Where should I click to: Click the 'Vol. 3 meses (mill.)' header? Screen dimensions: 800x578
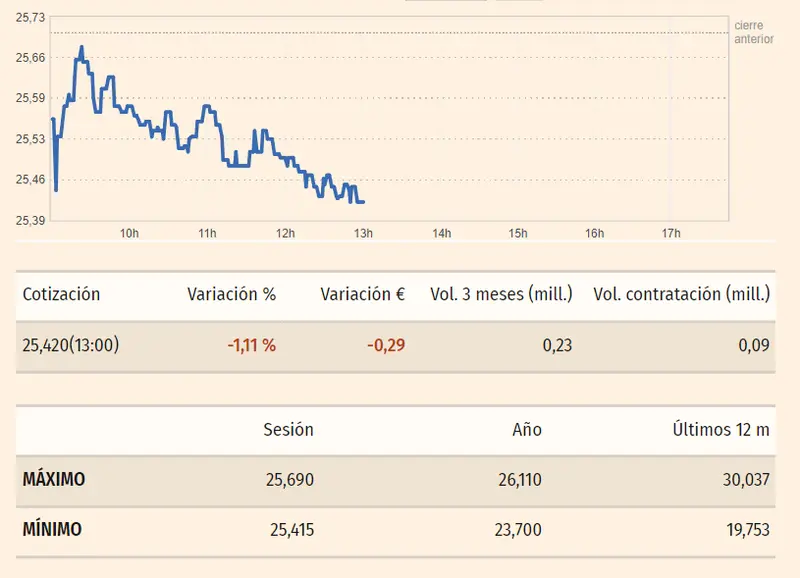501,295
